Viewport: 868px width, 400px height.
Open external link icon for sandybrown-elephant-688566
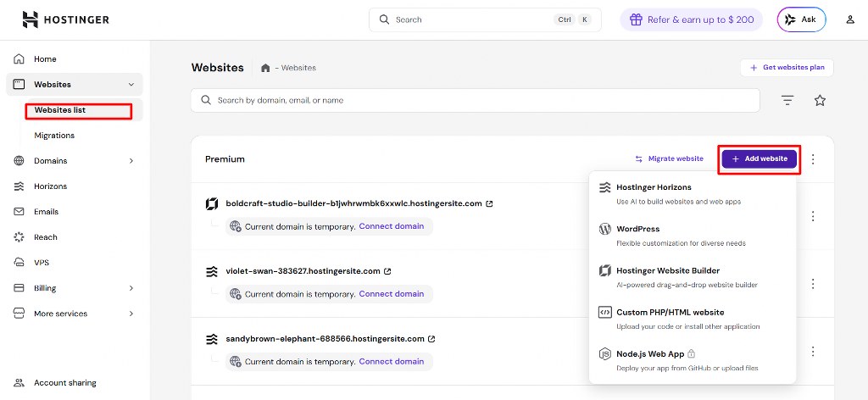coord(431,339)
